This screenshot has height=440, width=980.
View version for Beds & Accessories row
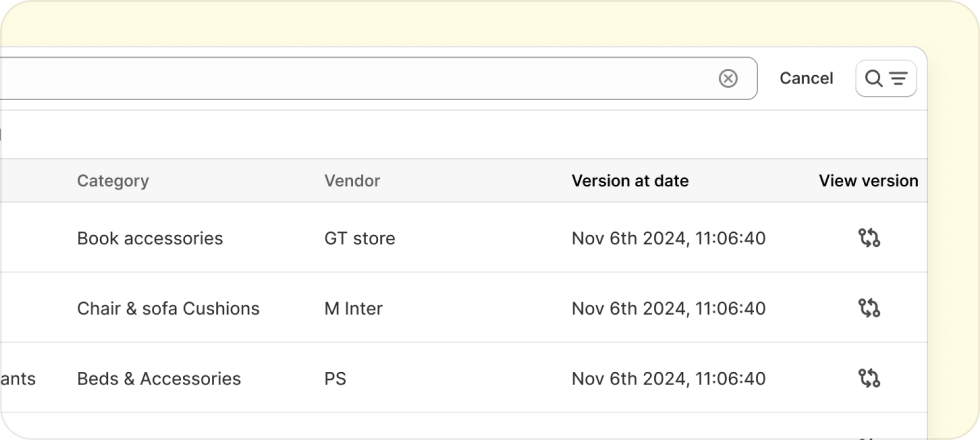pyautogui.click(x=869, y=378)
